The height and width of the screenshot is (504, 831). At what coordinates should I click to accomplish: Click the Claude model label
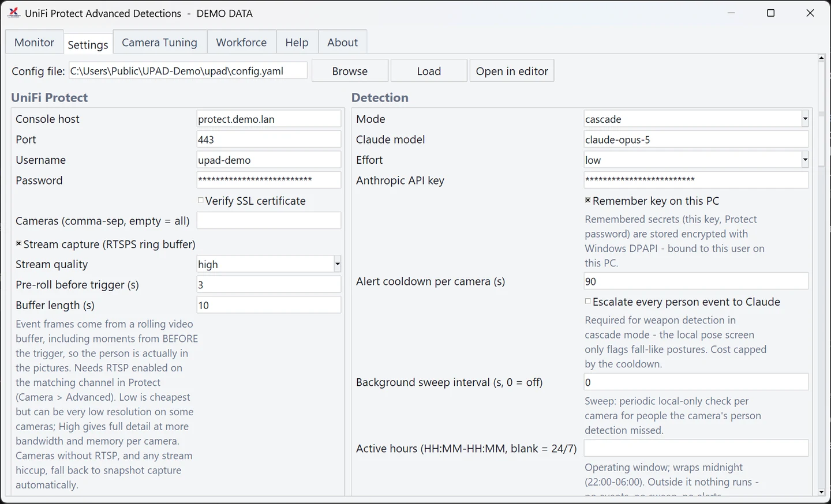coord(390,140)
